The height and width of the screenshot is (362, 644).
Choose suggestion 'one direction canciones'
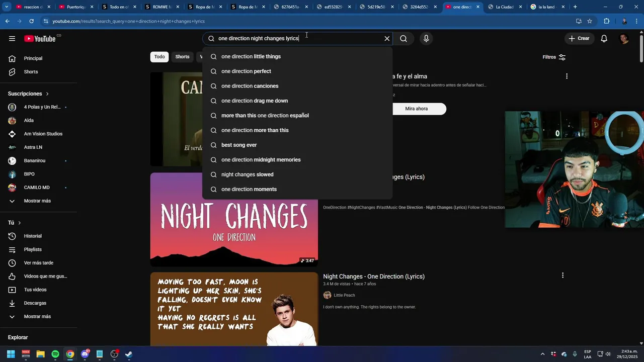297,86
